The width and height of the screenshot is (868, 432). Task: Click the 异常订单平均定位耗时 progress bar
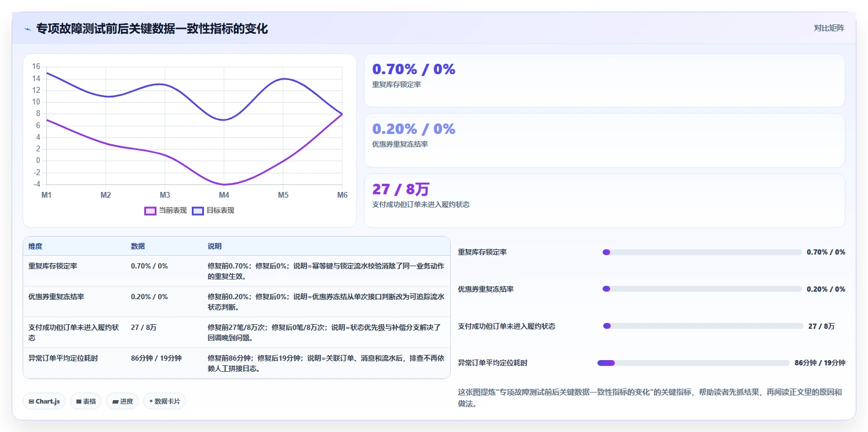[x=694, y=363]
